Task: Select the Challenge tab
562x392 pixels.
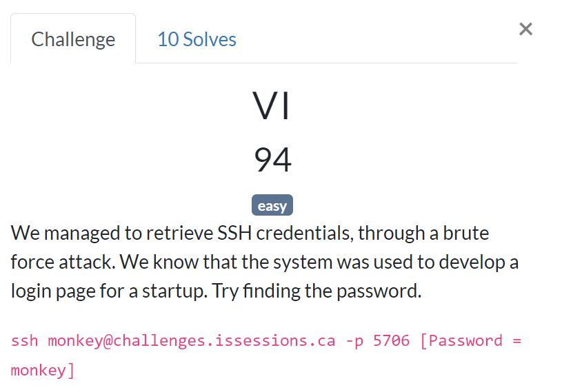Action: [73, 39]
